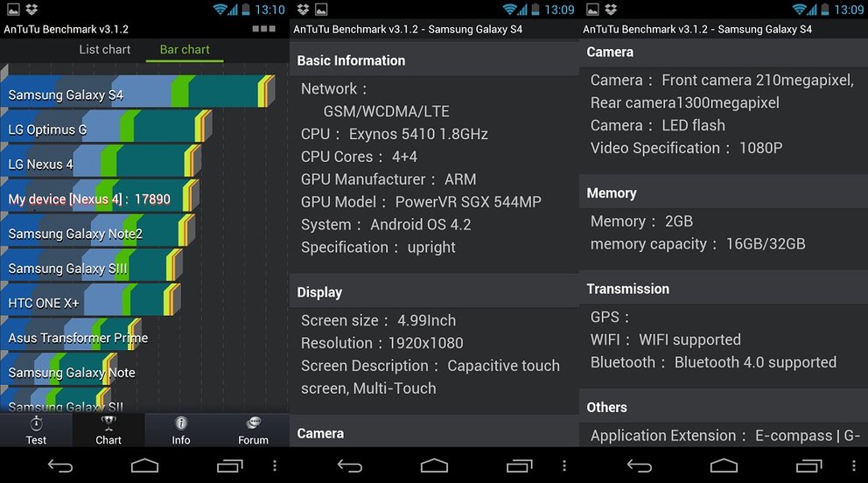Image resolution: width=868 pixels, height=483 pixels.
Task: Tap Dropbox notification icon in middle status bar
Action: click(x=303, y=10)
